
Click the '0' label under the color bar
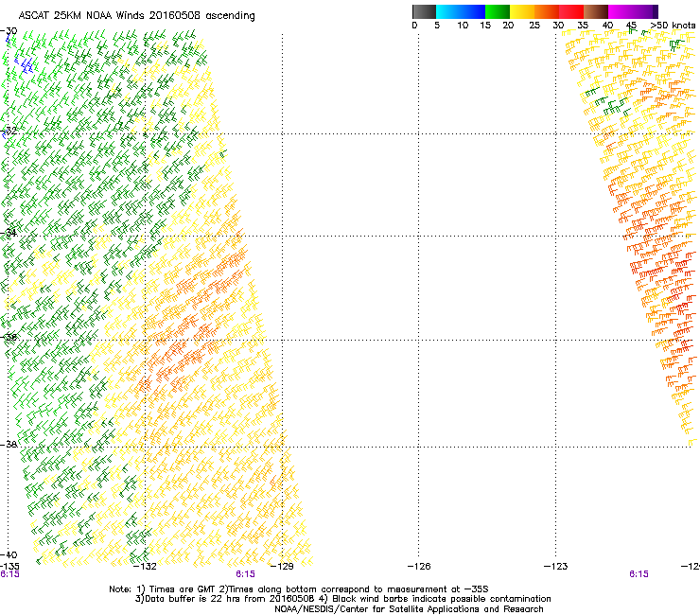(x=414, y=26)
